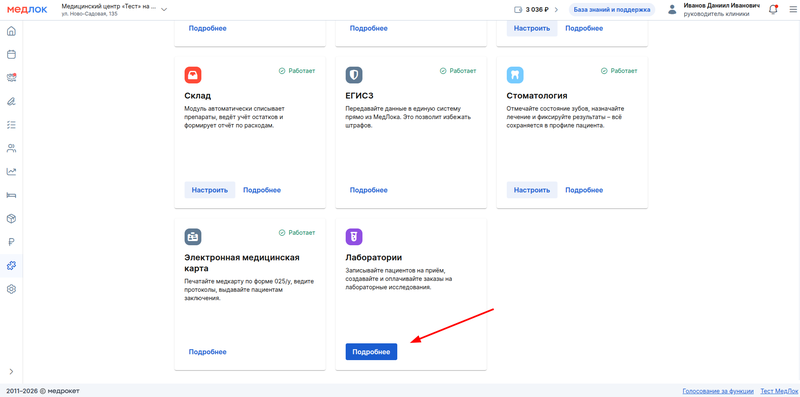
Task: Click the МедЛок logo
Action: click(x=27, y=9)
